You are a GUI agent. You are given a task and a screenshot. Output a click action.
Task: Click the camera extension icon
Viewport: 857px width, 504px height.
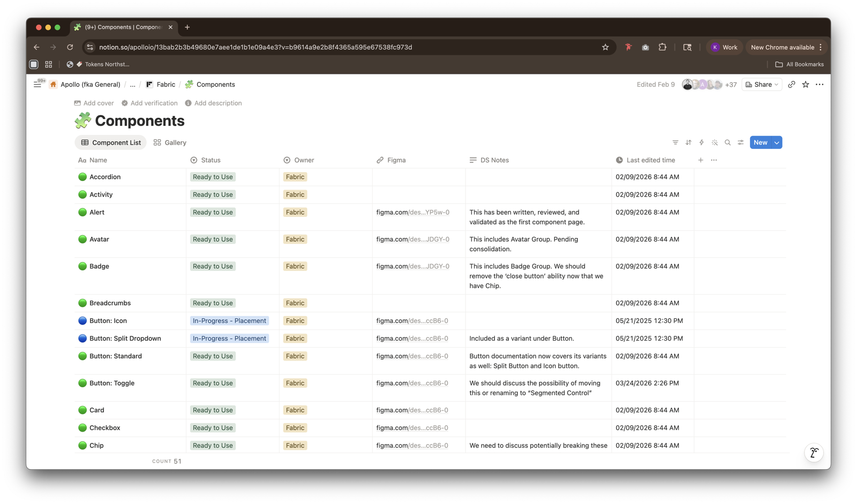pos(645,47)
